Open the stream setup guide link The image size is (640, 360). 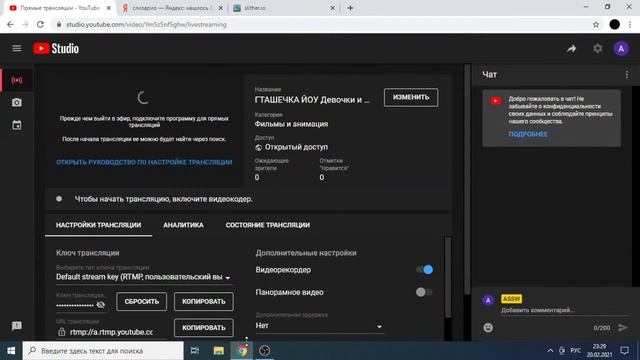point(144,162)
